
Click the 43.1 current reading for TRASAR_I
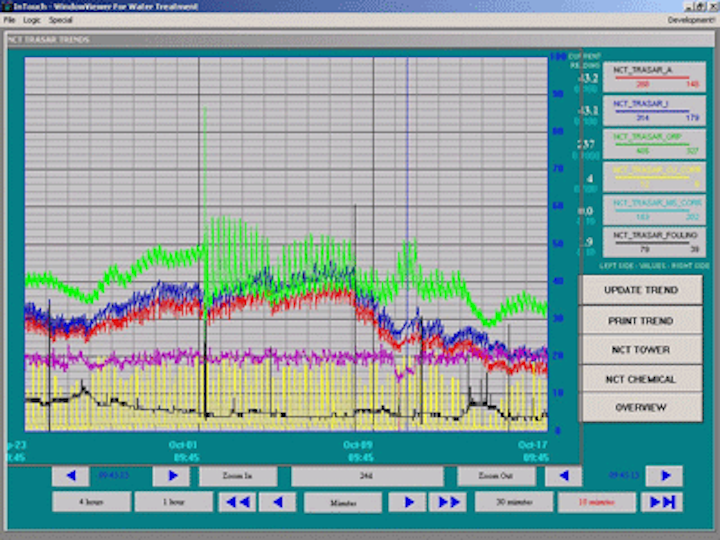coord(588,111)
